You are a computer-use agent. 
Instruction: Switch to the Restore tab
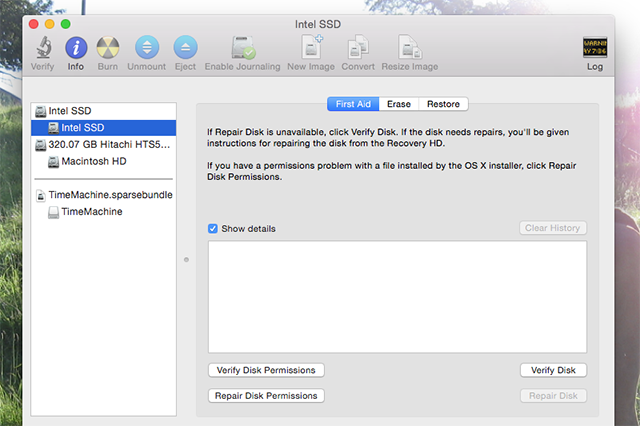click(x=443, y=104)
